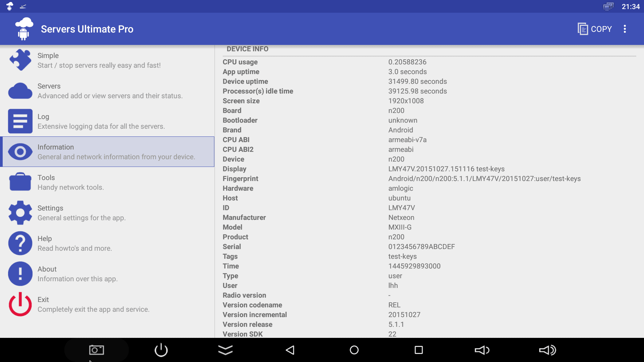
Task: Click the CPU ABI value armeabi-v7a
Action: coord(408,140)
